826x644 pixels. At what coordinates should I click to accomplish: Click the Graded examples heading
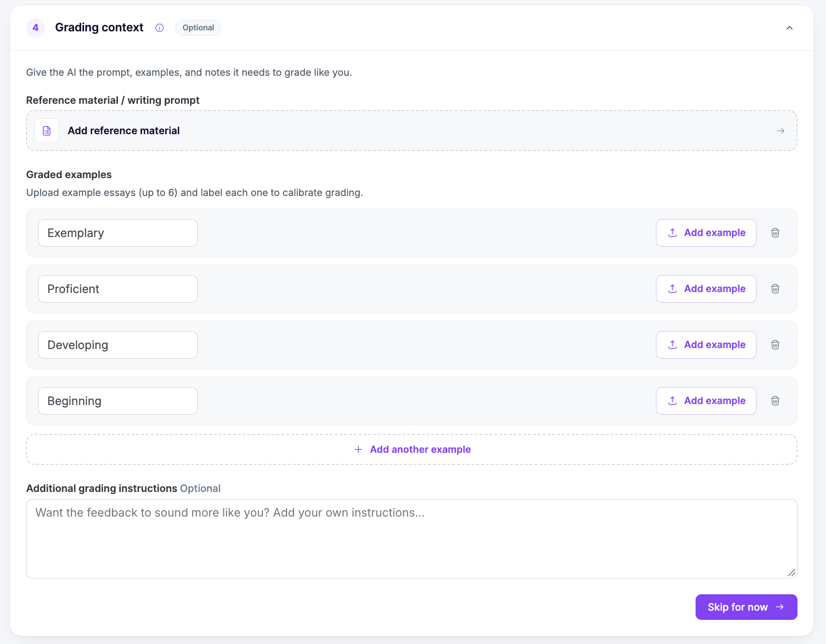click(69, 175)
